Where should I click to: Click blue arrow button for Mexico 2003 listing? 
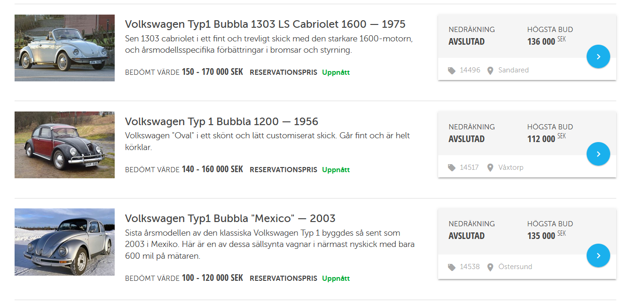point(598,256)
